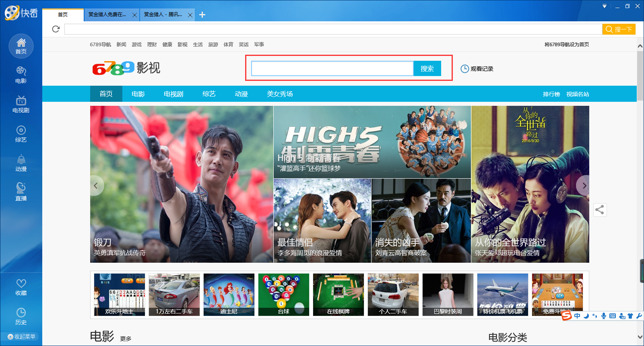
Task: Open the 迪士尼 thumbnail
Action: point(229,295)
